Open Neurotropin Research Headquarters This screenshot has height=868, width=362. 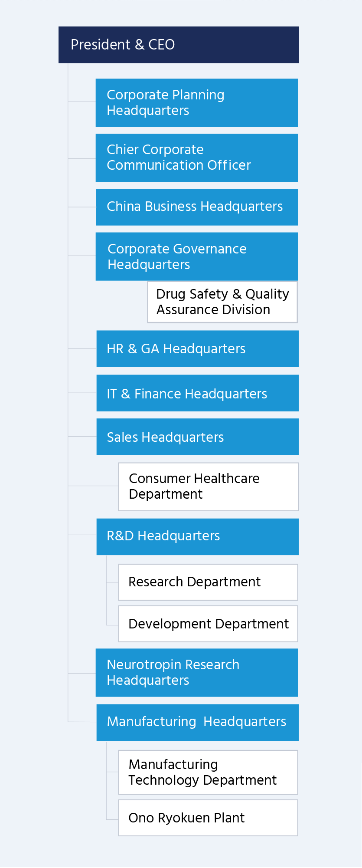[x=197, y=673]
